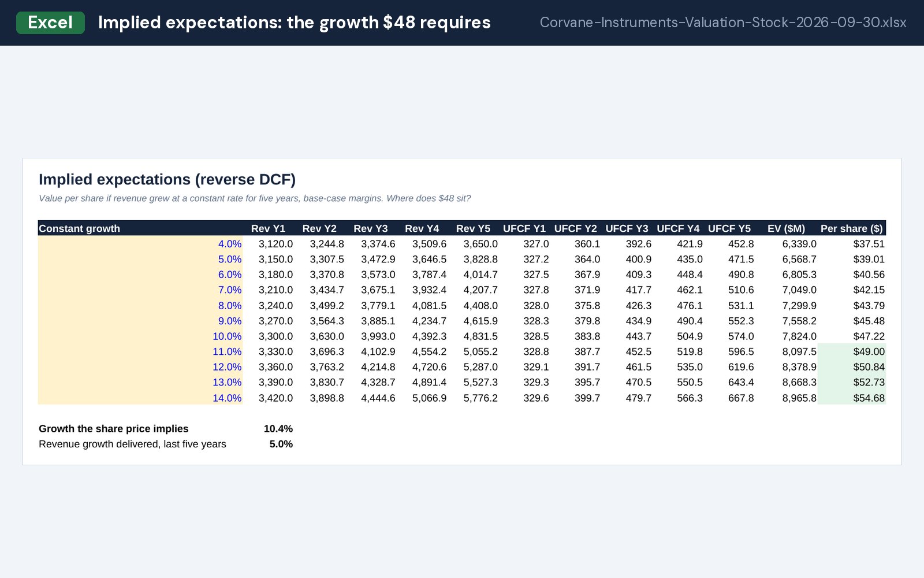Click the 470.5 UFCF Y3 cell
This screenshot has width=924, height=578.
pos(639,382)
